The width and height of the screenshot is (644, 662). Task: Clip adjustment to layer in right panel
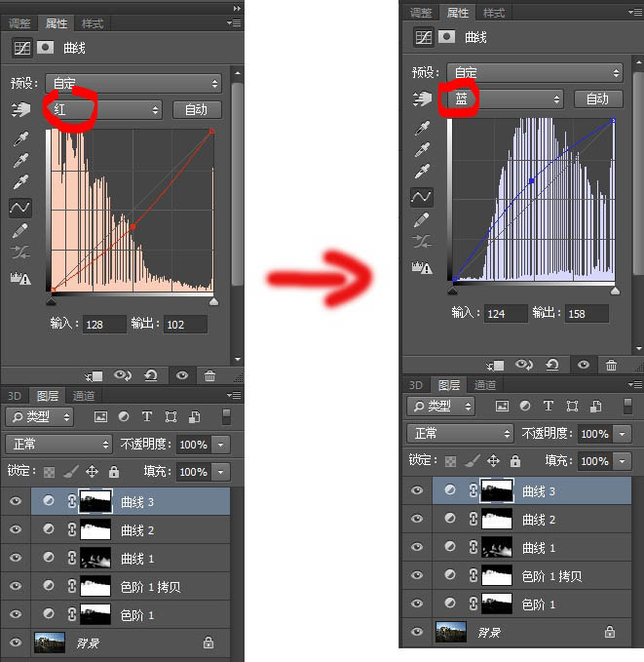(495, 365)
